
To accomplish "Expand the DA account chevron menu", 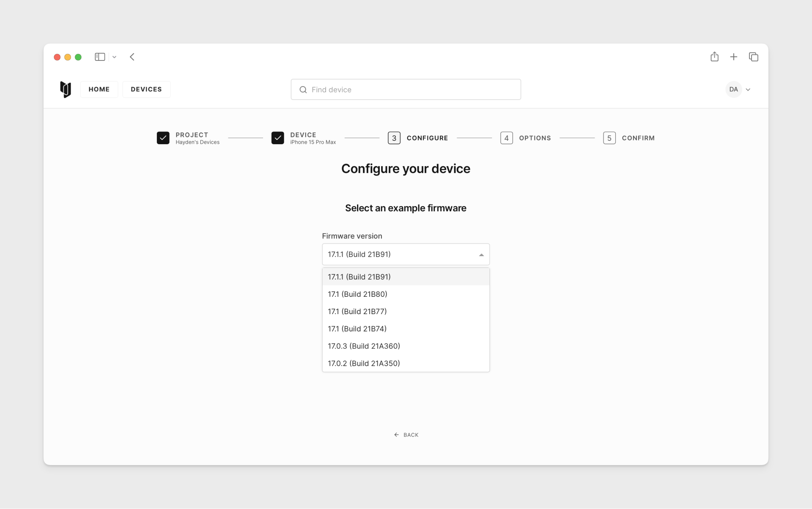I will pos(748,89).
